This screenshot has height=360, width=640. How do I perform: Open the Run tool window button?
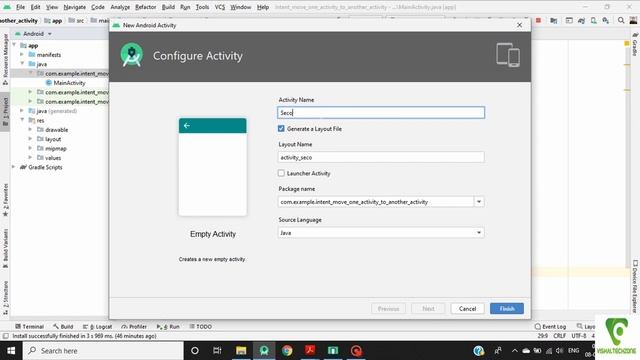click(x=168, y=327)
